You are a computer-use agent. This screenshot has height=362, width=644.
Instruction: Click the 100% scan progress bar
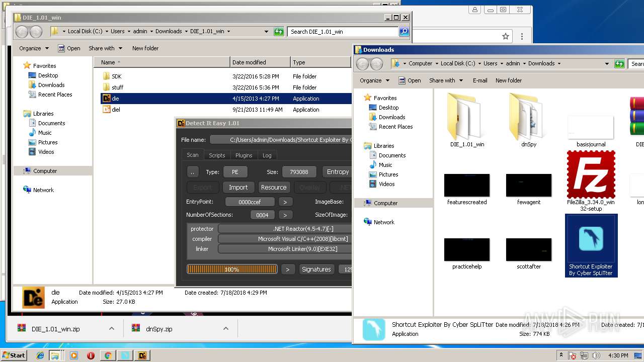[232, 269]
